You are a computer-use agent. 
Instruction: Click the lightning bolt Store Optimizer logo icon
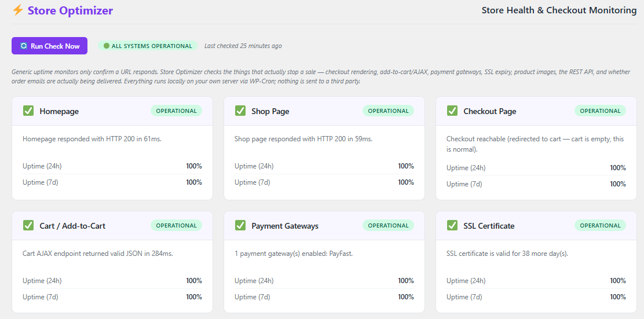click(17, 10)
